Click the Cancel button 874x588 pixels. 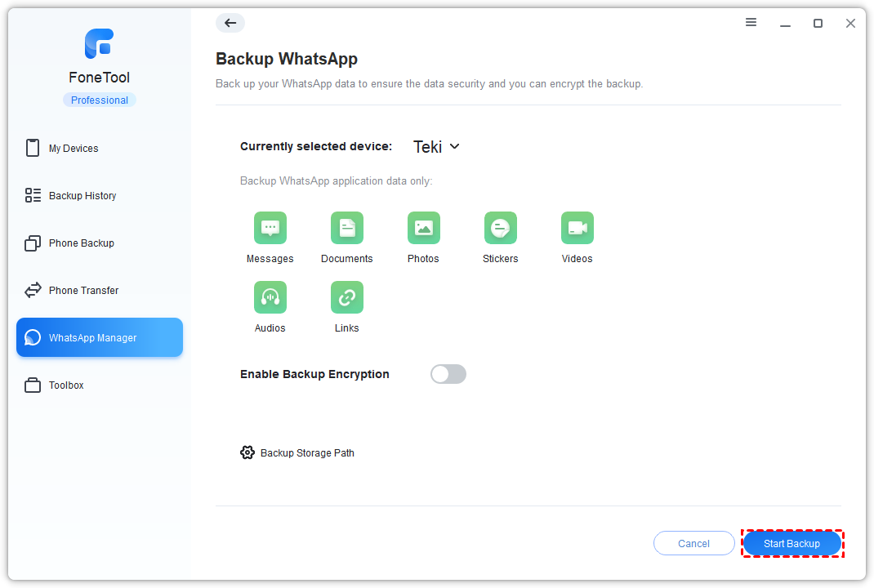point(693,544)
